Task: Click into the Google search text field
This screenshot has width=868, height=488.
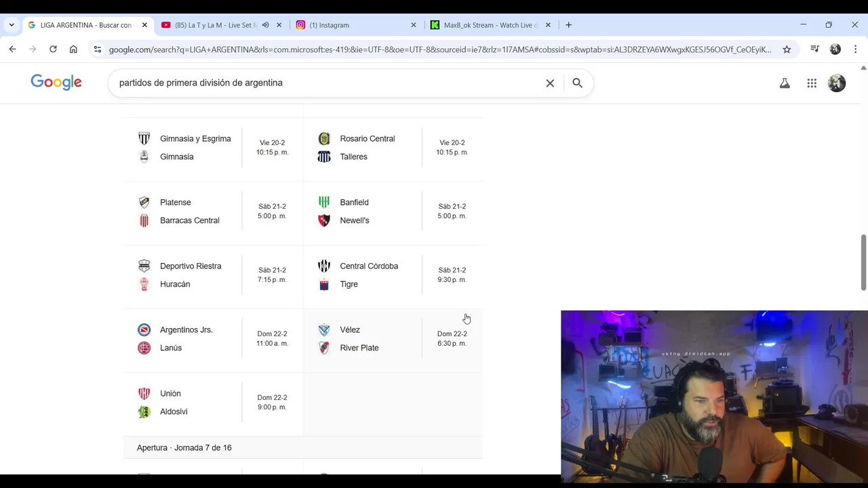Action: point(325,83)
